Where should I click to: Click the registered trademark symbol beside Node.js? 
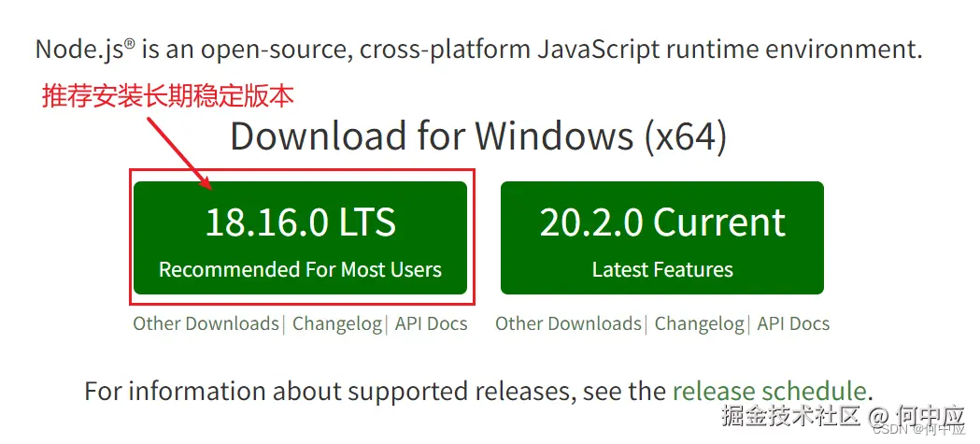[x=129, y=42]
